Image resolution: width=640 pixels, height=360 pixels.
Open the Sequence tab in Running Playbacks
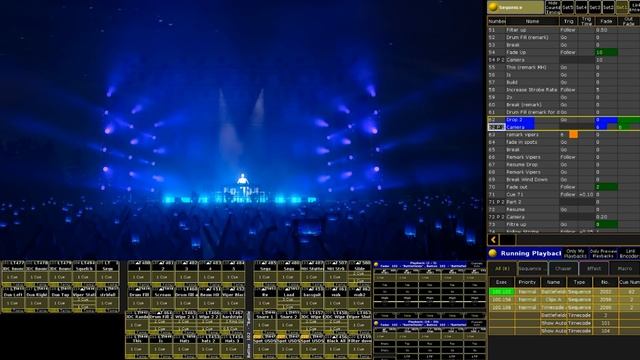point(532,269)
